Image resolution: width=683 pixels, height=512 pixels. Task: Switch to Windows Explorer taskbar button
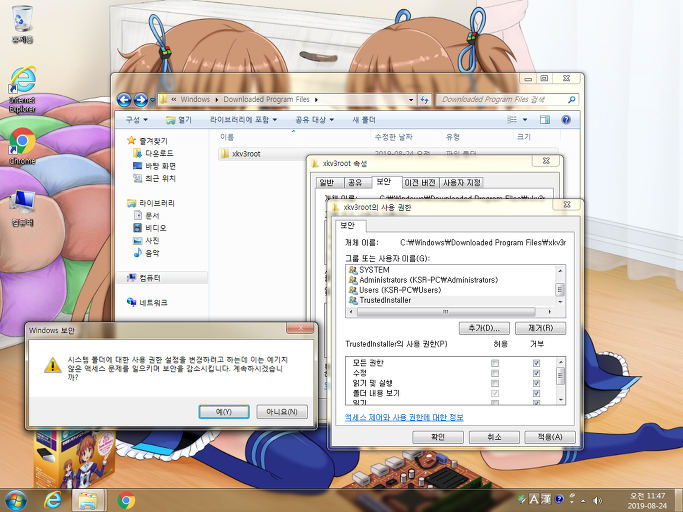tap(89, 500)
